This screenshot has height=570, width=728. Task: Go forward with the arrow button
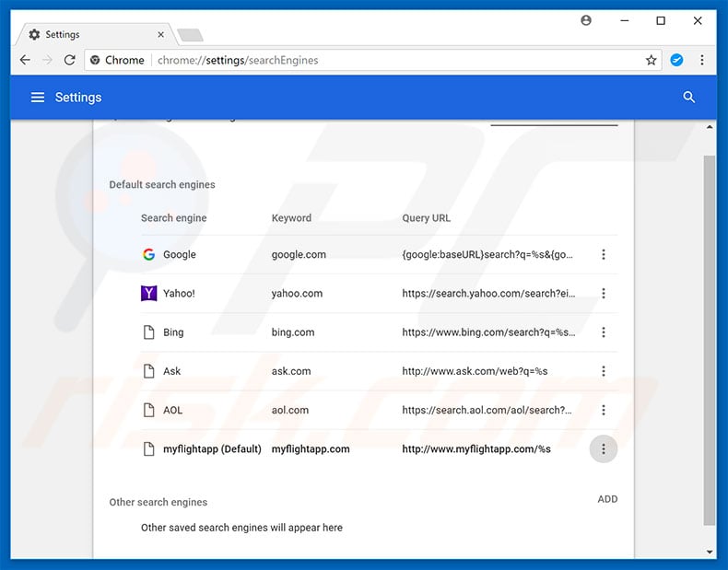coord(47,60)
